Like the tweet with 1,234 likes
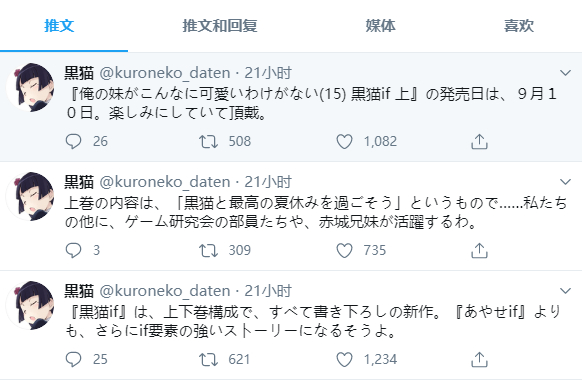This screenshot has height=390, width=582. click(344, 360)
